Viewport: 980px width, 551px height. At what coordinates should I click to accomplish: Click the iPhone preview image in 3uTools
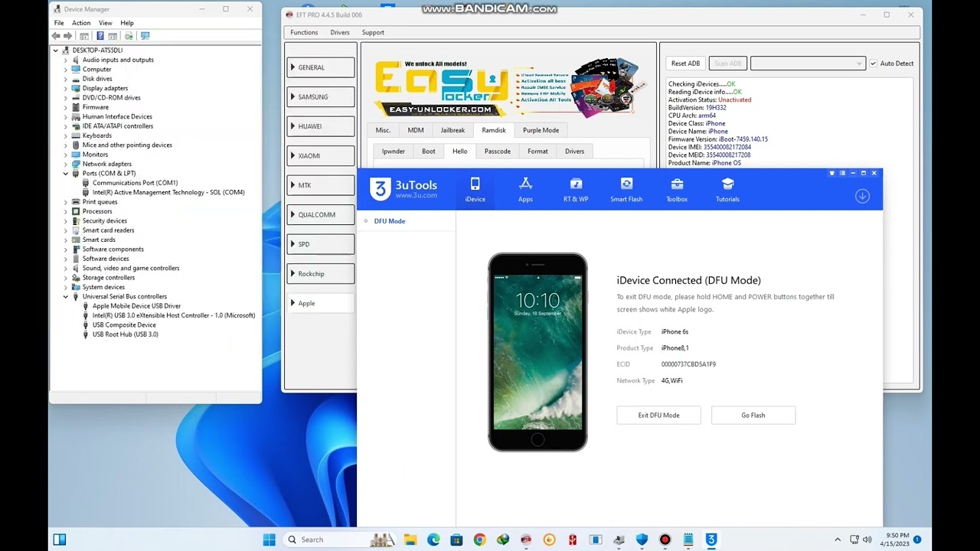click(537, 352)
